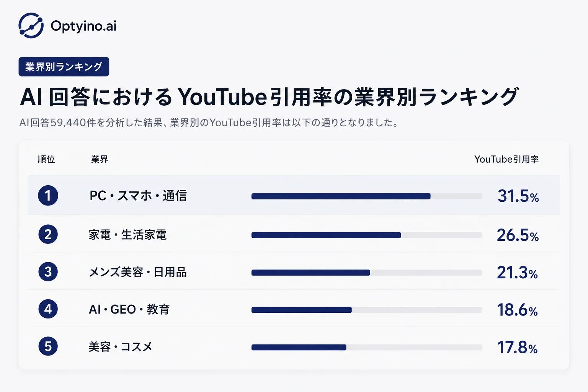The height and width of the screenshot is (392, 588).
Task: Click the 順位 column header
Action: (46, 159)
